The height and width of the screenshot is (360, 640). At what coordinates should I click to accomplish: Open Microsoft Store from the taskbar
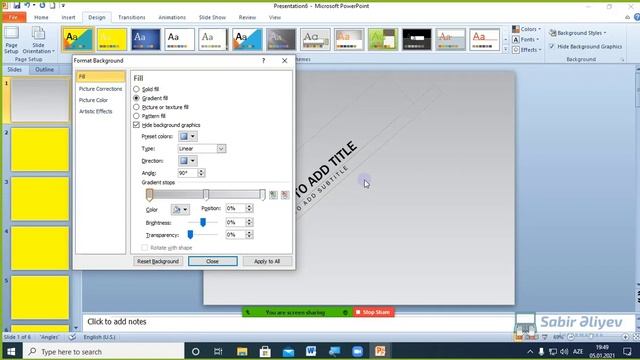coord(265,351)
